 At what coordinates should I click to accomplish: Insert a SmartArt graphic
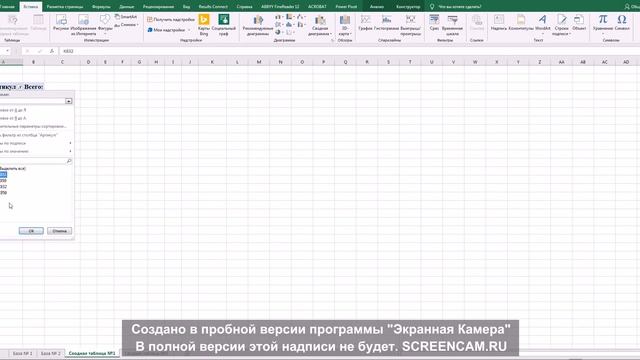(x=126, y=17)
